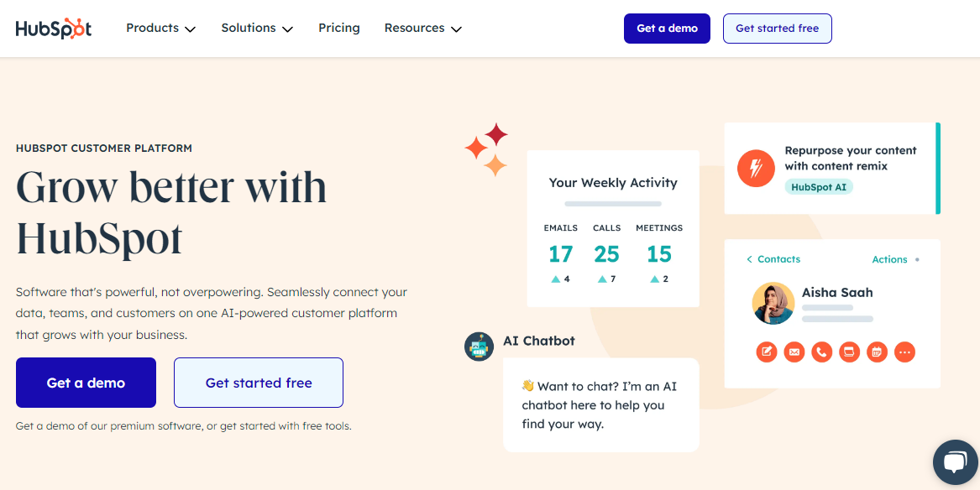Click the laptop log icon on the contact card
Viewport: 980px width, 490px height.
tap(849, 352)
